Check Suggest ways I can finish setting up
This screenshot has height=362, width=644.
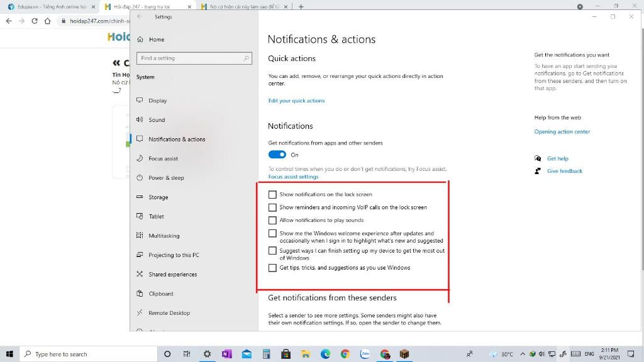[272, 250]
